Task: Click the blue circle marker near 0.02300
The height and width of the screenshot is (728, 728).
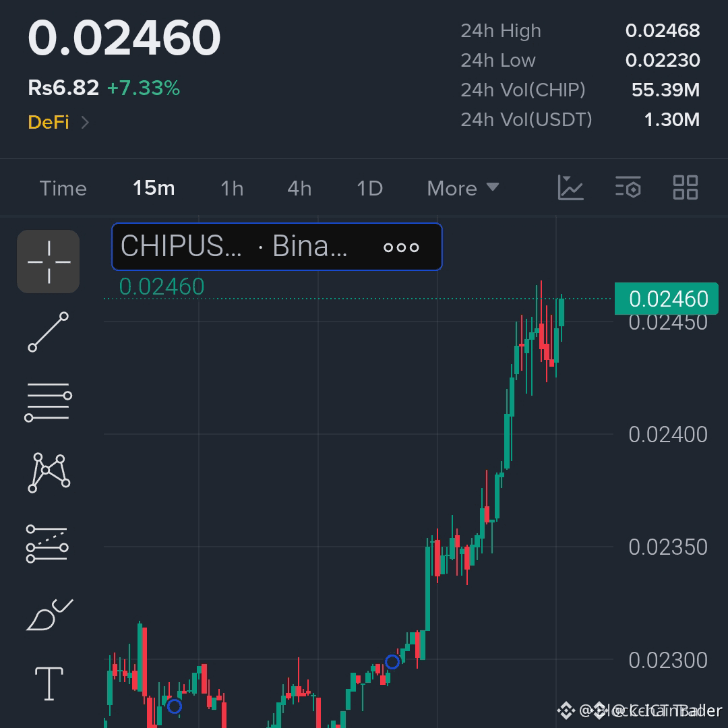Action: pos(392,662)
